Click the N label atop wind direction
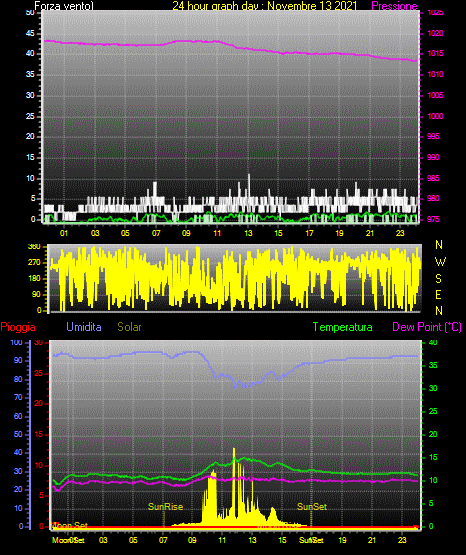 pyautogui.click(x=439, y=245)
